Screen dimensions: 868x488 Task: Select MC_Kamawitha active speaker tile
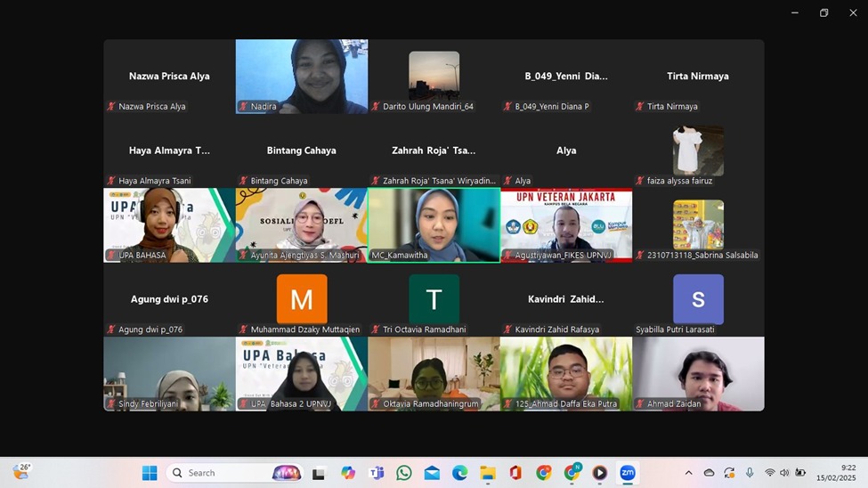coord(434,224)
